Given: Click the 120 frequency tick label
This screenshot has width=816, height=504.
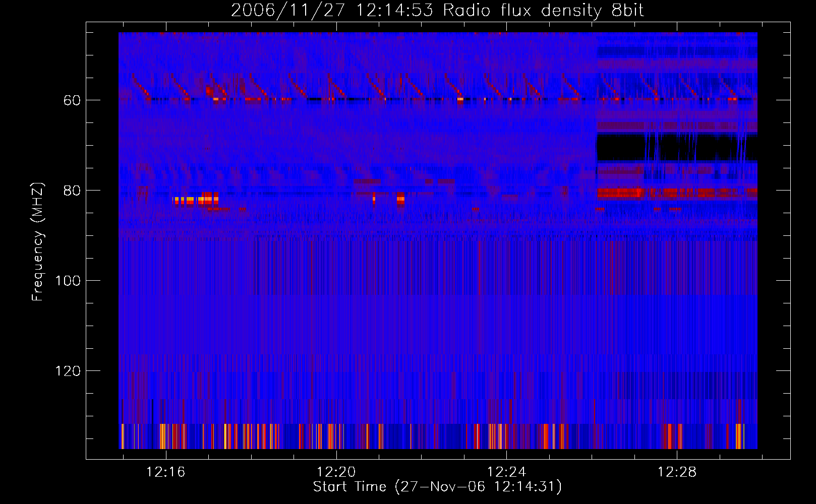Looking at the screenshot, I should [68, 371].
